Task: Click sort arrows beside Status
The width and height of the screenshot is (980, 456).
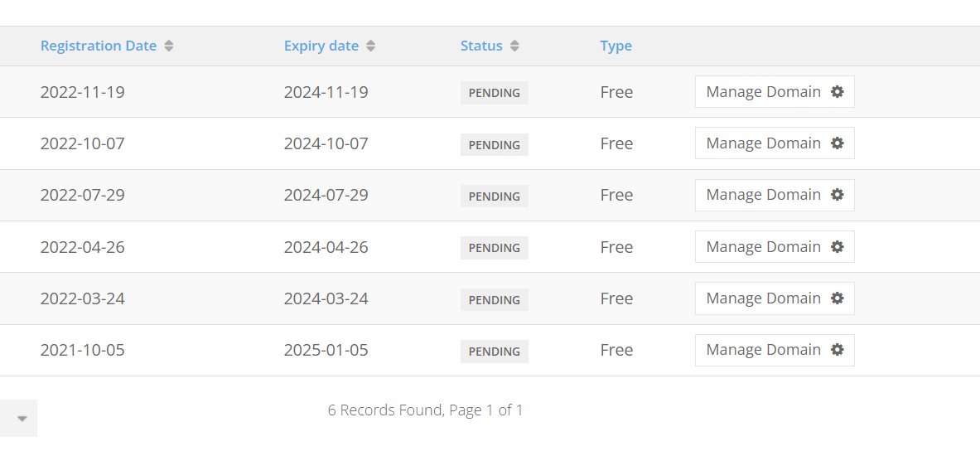Action: coord(514,46)
